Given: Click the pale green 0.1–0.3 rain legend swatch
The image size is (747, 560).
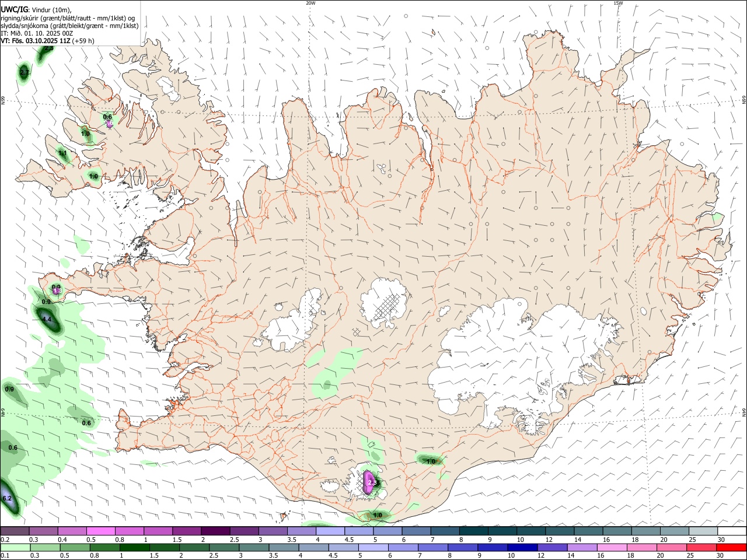Looking at the screenshot, I should 15,547.
